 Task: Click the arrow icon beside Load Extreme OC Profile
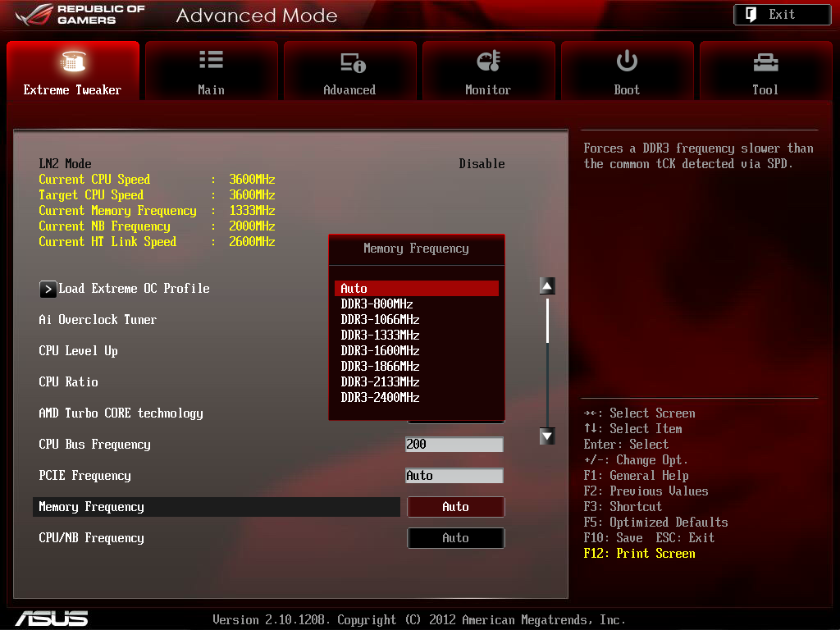48,290
